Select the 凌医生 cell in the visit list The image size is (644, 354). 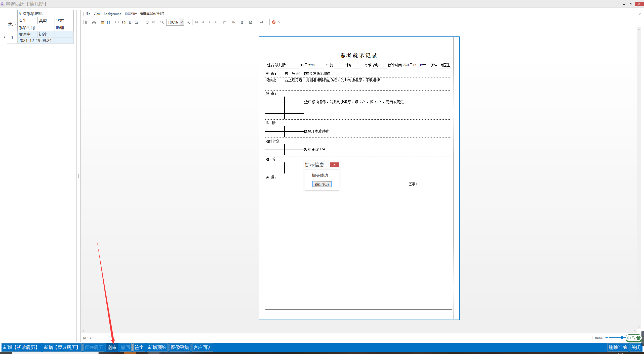27,34
